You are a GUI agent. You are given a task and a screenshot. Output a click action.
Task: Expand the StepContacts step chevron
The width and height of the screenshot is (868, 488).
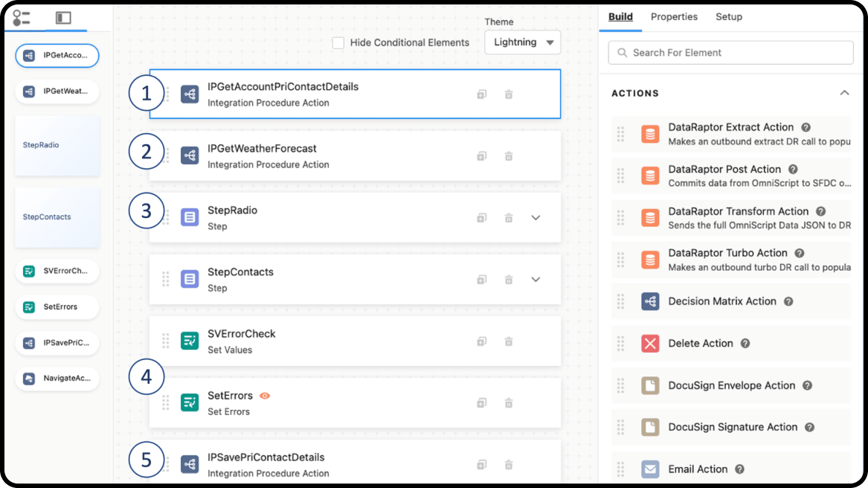point(536,280)
